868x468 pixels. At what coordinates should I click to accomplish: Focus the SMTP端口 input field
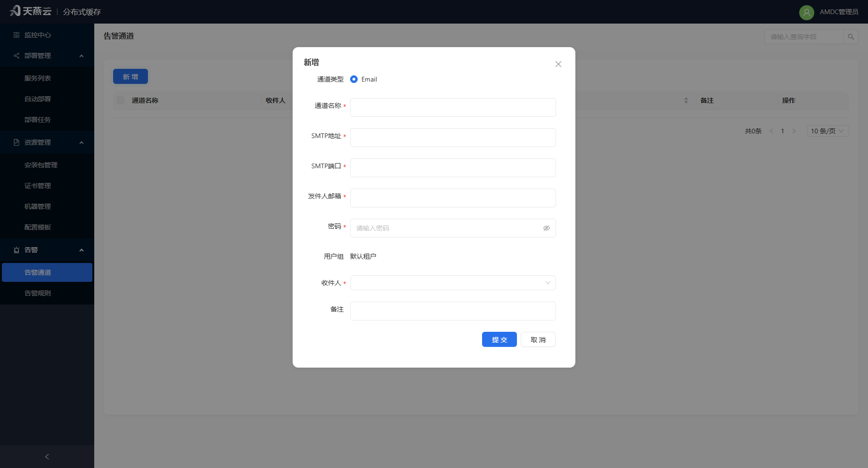(453, 168)
